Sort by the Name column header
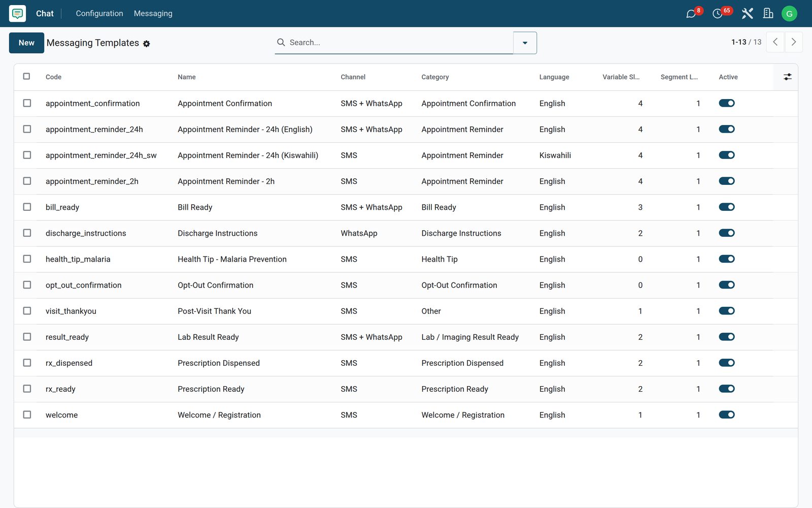The width and height of the screenshot is (812, 508). 187,77
